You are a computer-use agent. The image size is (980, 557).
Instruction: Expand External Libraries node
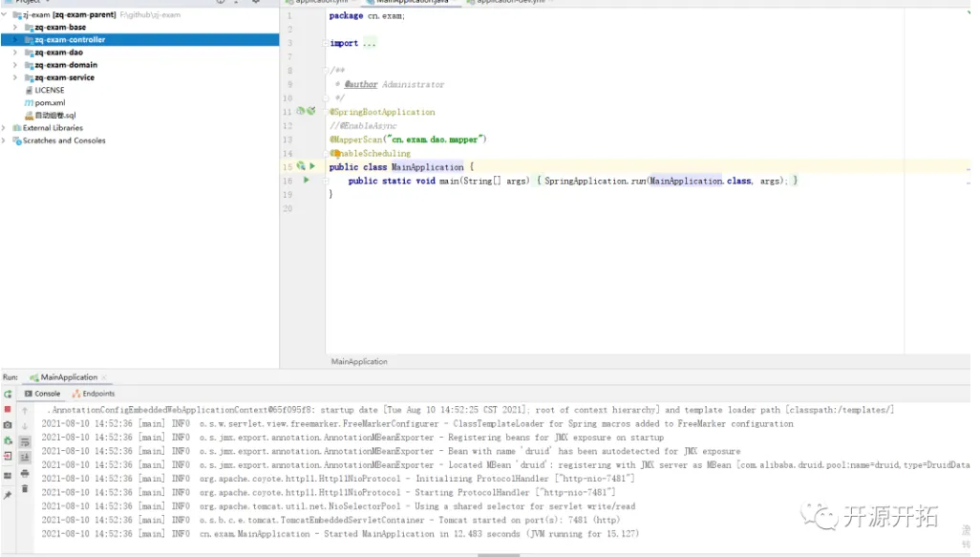(x=6, y=128)
